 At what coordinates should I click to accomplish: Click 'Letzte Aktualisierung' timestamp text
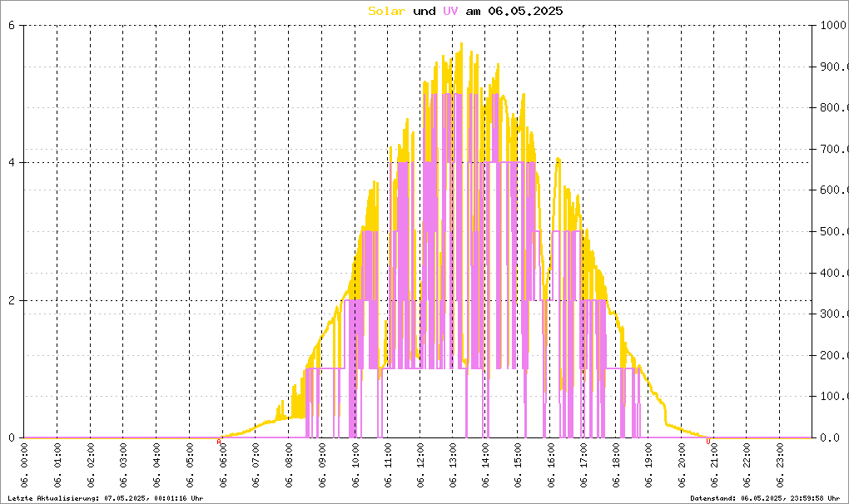(106, 498)
